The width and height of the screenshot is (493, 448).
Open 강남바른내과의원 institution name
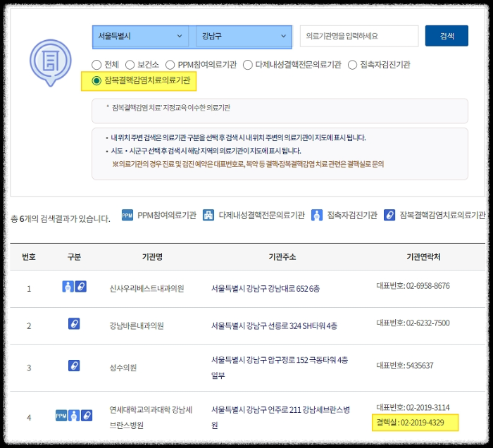click(137, 325)
